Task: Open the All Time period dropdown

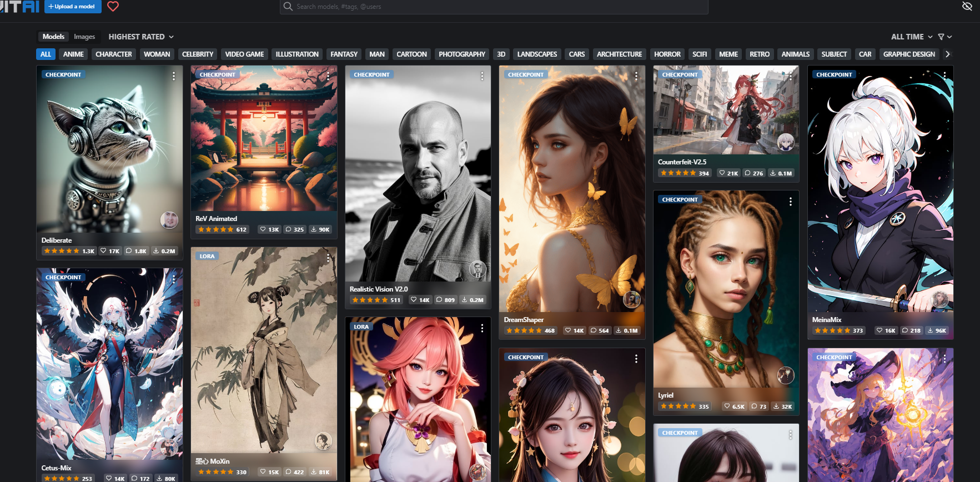Action: 911,37
